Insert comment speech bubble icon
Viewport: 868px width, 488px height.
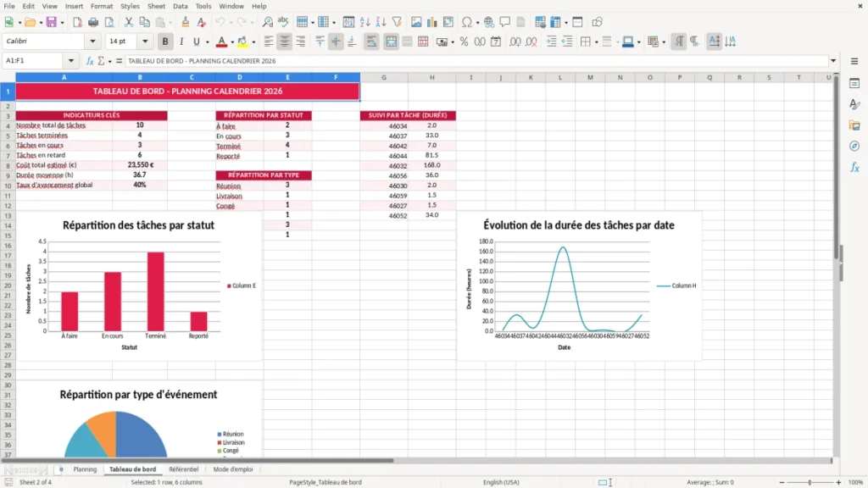[x=505, y=22]
